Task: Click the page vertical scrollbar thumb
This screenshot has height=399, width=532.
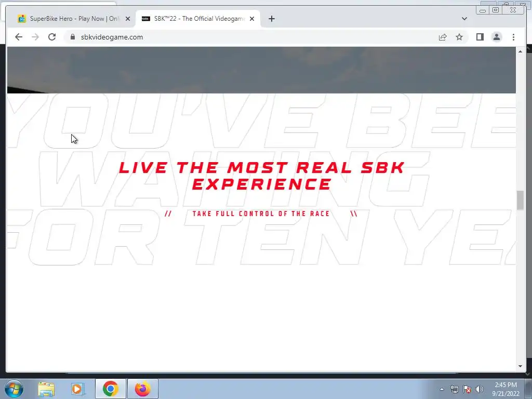Action: coord(520,200)
